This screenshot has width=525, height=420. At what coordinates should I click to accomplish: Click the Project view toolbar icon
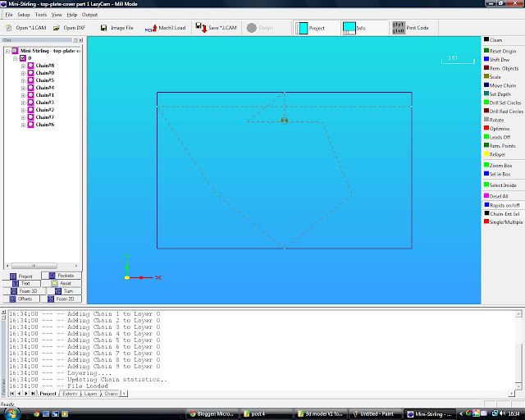(301, 28)
